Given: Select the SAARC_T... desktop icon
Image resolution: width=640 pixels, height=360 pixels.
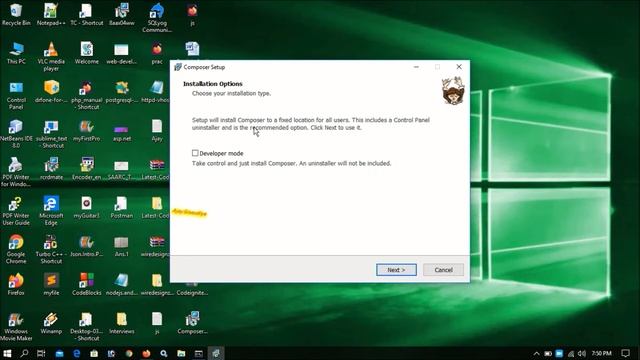Looking at the screenshot, I should click(122, 169).
